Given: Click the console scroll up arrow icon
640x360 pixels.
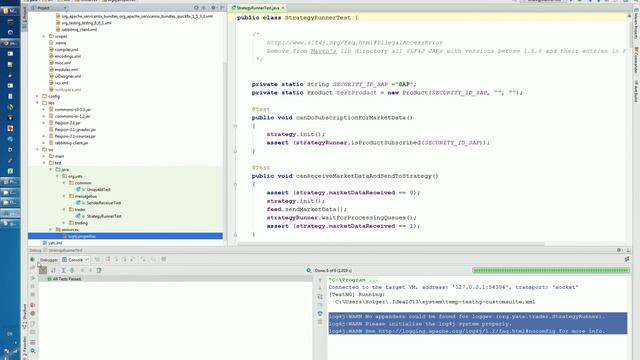Looking at the screenshot, I should click(x=320, y=280).
